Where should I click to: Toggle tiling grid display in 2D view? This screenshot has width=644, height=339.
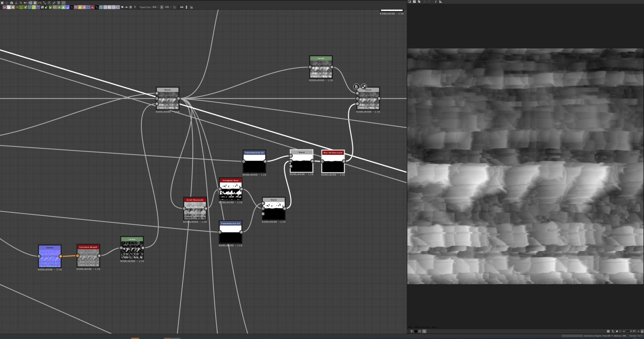(608, 331)
